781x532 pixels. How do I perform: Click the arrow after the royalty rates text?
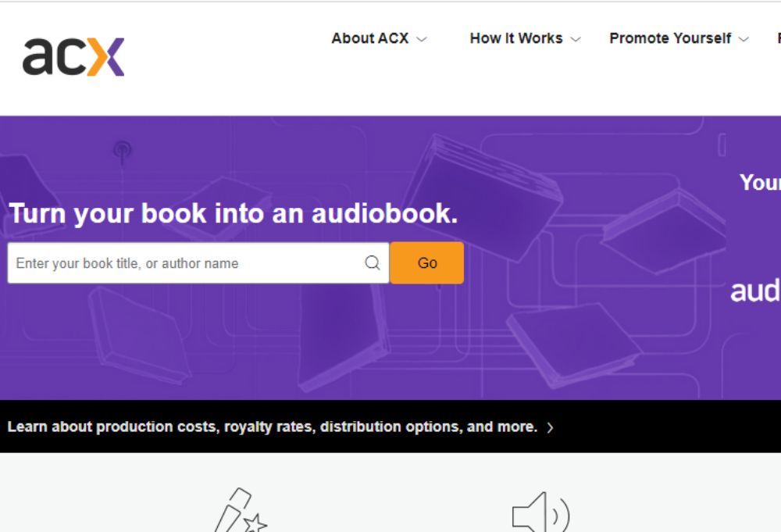551,428
